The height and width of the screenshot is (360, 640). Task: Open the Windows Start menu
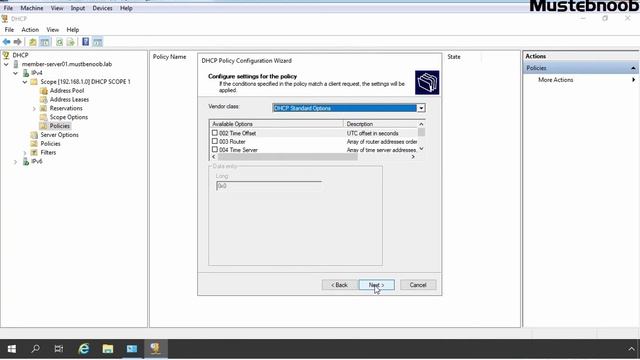pos(12,349)
